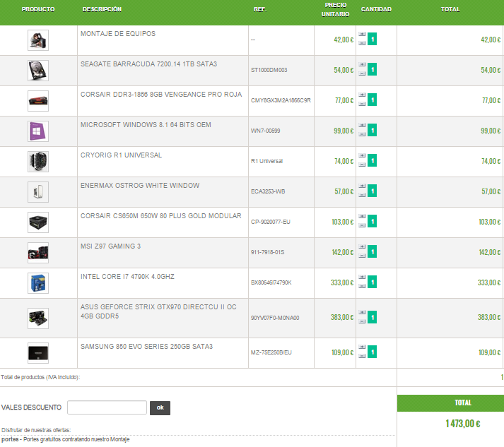Select the Intel Core i7 quantity box
The width and height of the screenshot is (504, 447).
pyautogui.click(x=373, y=282)
